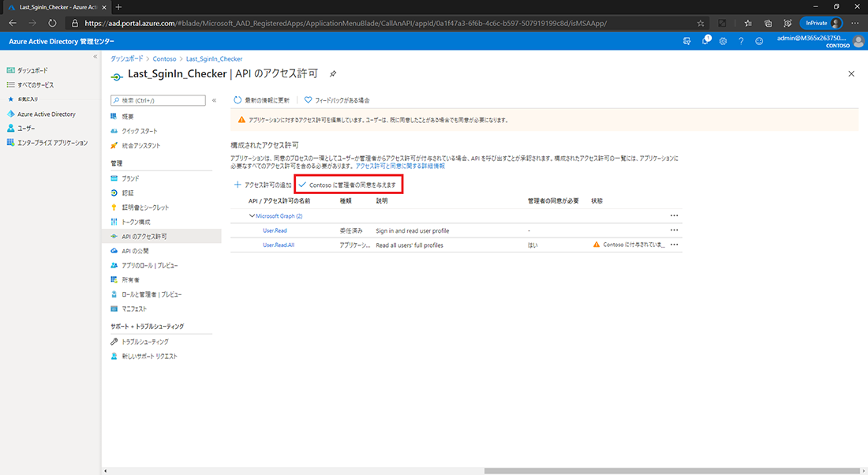Go back with the browser back arrow

coord(13,23)
